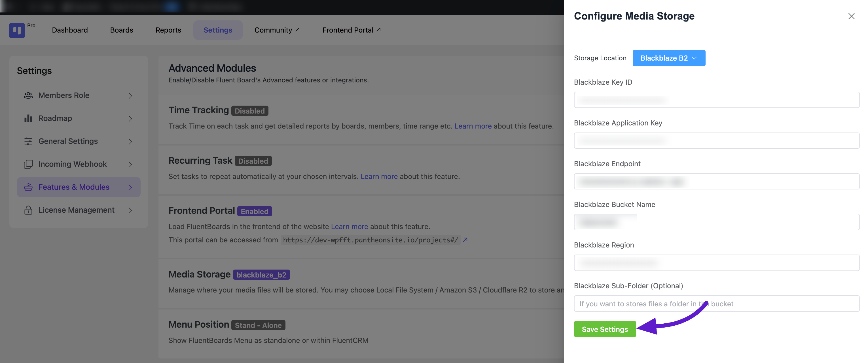Image resolution: width=868 pixels, height=363 pixels.
Task: Open the Frontend Portal nav link
Action: coord(352,30)
